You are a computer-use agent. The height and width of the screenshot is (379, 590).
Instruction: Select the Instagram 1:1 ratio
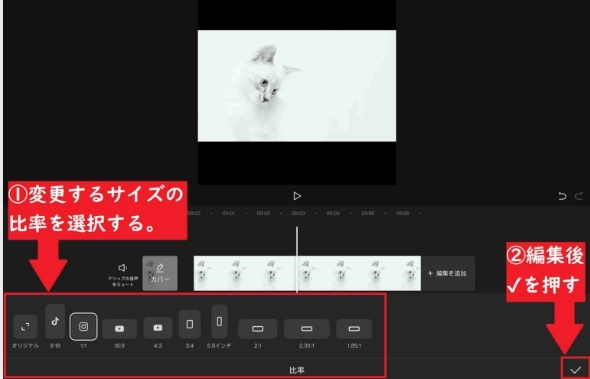tap(84, 326)
